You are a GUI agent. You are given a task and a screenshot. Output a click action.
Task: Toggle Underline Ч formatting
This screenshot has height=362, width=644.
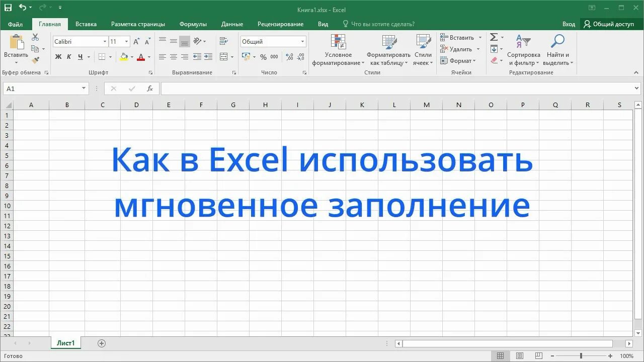point(80,57)
